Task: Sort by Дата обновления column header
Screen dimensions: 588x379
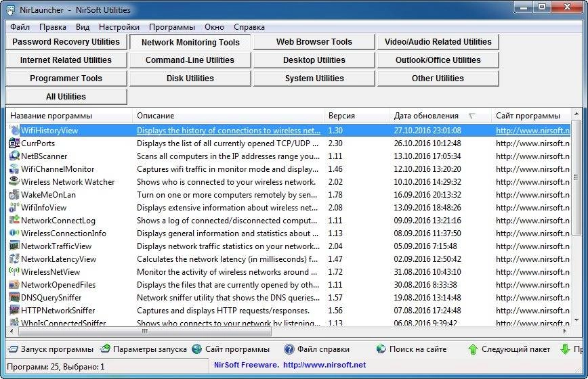Action: point(440,116)
